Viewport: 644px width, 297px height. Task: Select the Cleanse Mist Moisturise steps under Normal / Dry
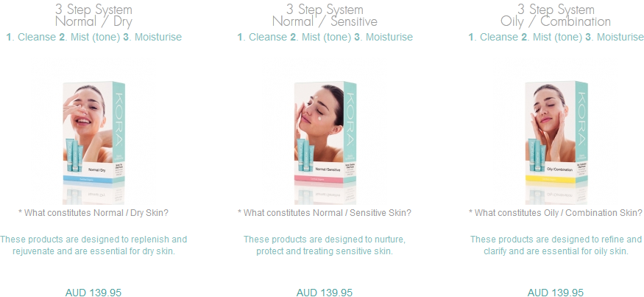(93, 37)
